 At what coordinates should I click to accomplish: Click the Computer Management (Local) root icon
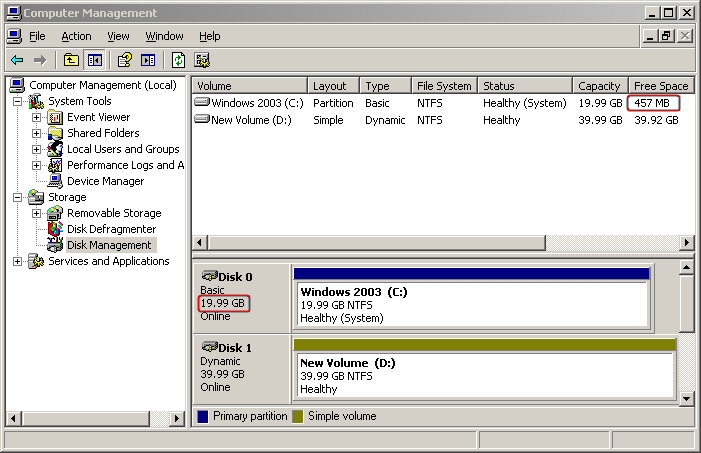tap(17, 85)
